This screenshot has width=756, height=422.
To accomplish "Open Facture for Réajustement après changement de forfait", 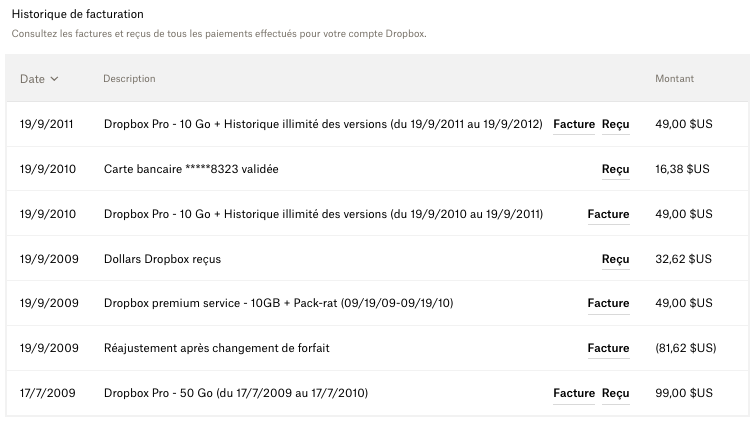I will [608, 349].
